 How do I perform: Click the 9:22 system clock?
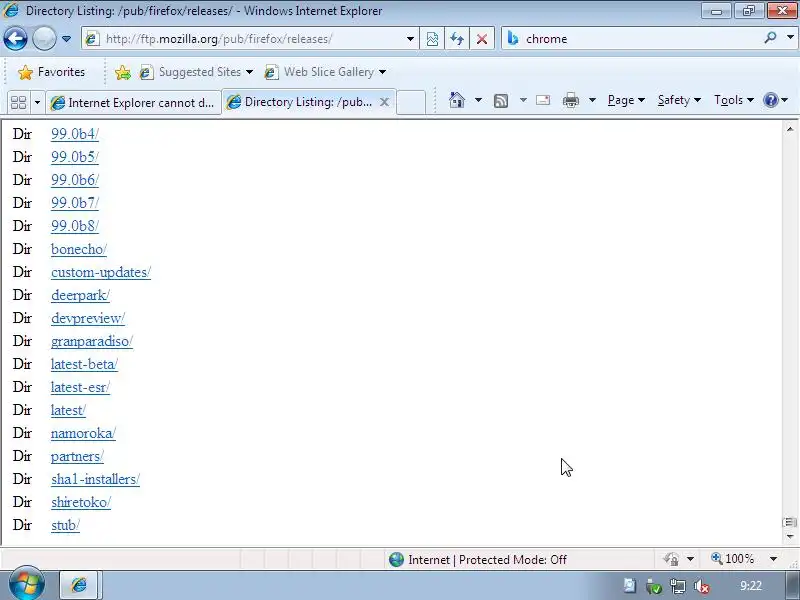tap(751, 586)
